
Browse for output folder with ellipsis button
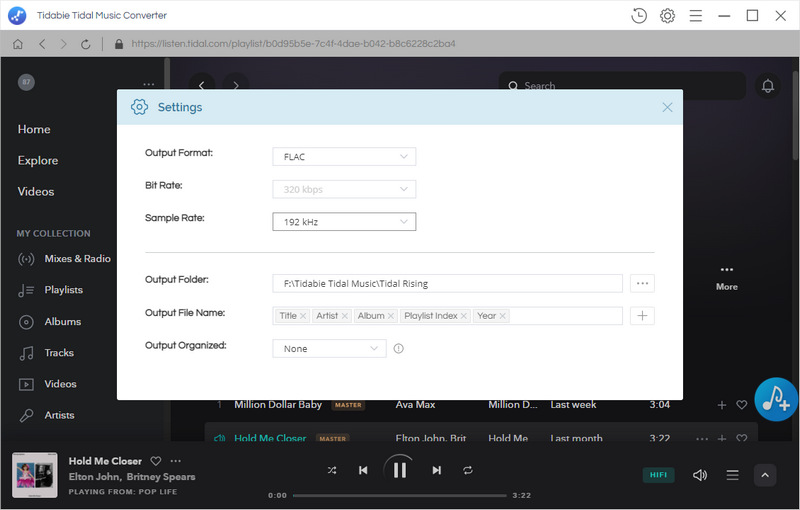[x=642, y=284]
